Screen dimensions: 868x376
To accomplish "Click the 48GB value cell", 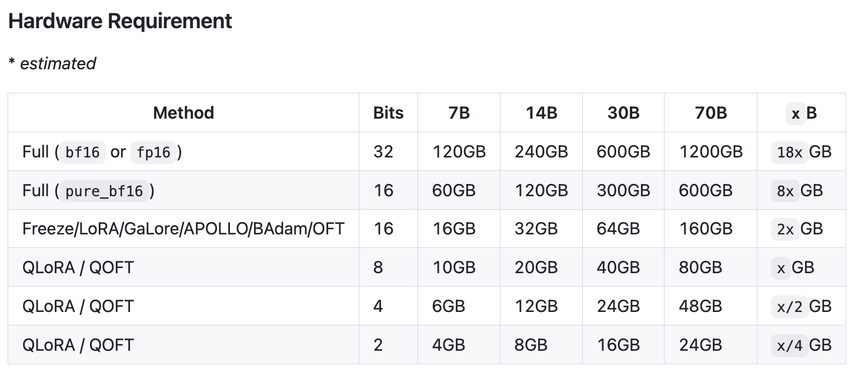I will tap(700, 306).
